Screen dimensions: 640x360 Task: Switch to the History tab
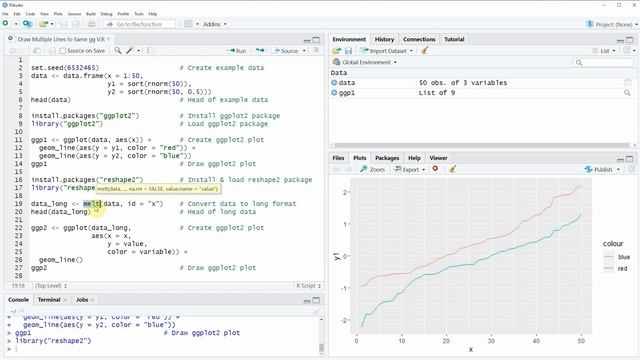(x=384, y=39)
